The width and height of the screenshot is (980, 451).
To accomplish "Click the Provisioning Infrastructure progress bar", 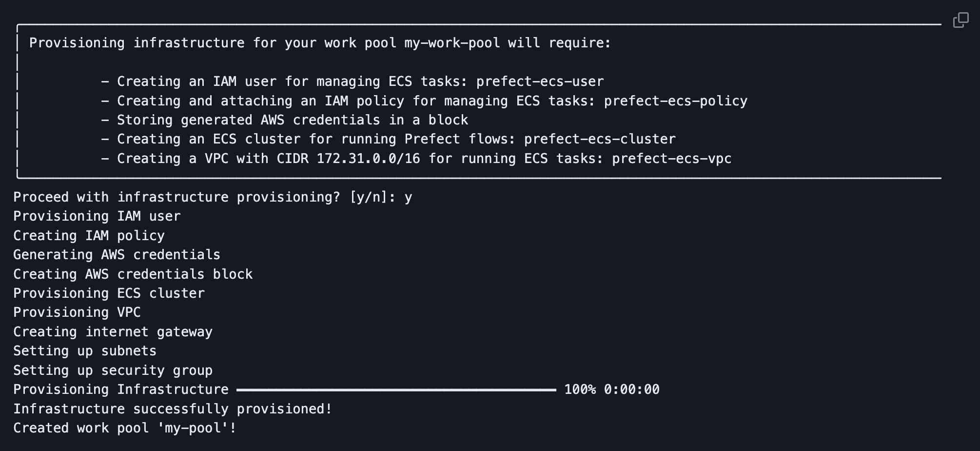I will [396, 389].
